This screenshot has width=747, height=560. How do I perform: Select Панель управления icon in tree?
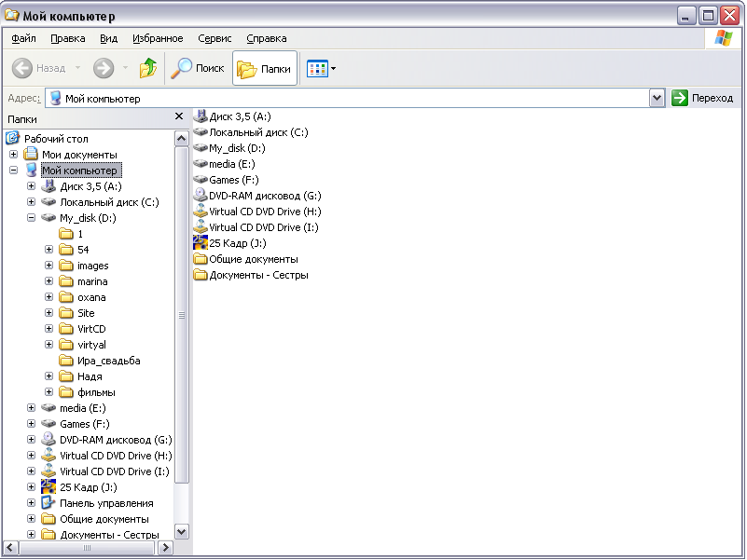[48, 503]
